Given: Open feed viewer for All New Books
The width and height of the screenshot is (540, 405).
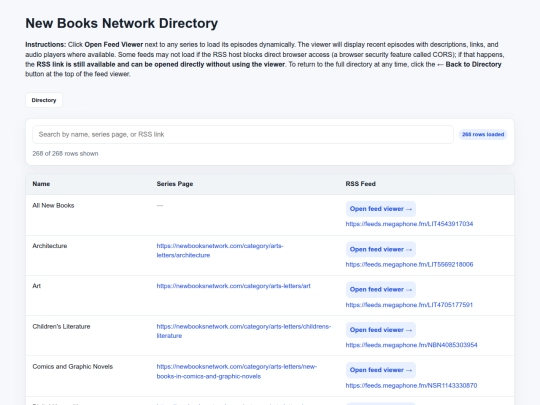Looking at the screenshot, I should pos(381,209).
